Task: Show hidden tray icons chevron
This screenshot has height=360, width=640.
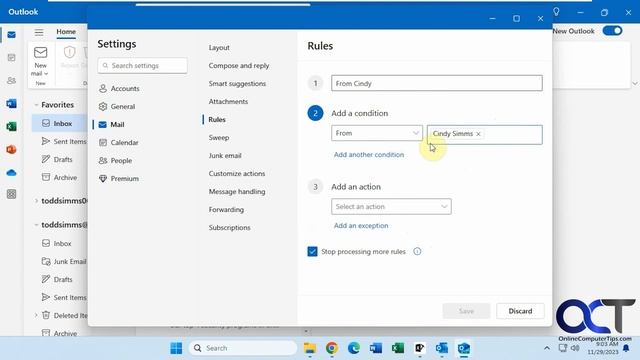Action: click(547, 348)
